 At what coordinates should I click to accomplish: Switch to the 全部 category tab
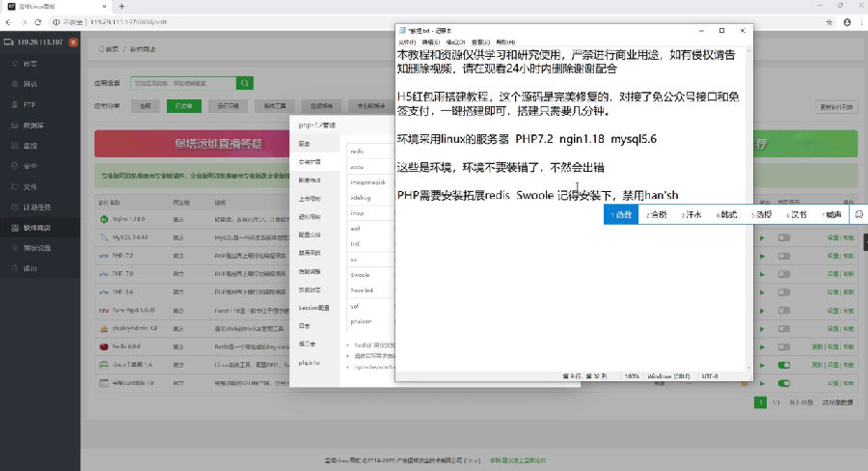tap(145, 106)
